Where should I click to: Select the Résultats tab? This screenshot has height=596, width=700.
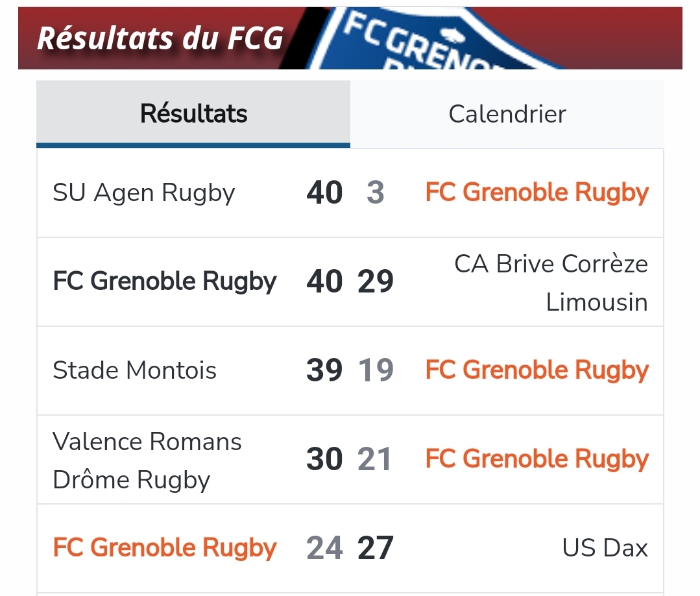[x=193, y=114]
